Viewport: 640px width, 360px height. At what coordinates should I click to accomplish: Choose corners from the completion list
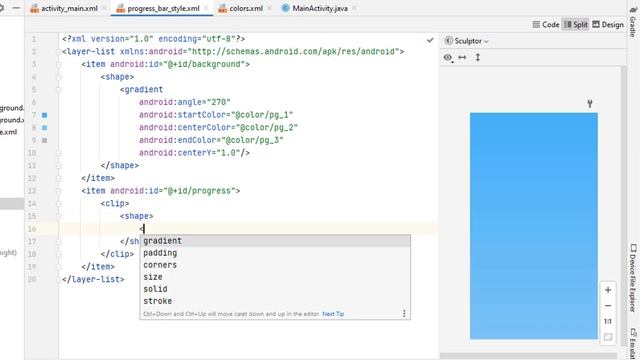[x=275, y=265]
